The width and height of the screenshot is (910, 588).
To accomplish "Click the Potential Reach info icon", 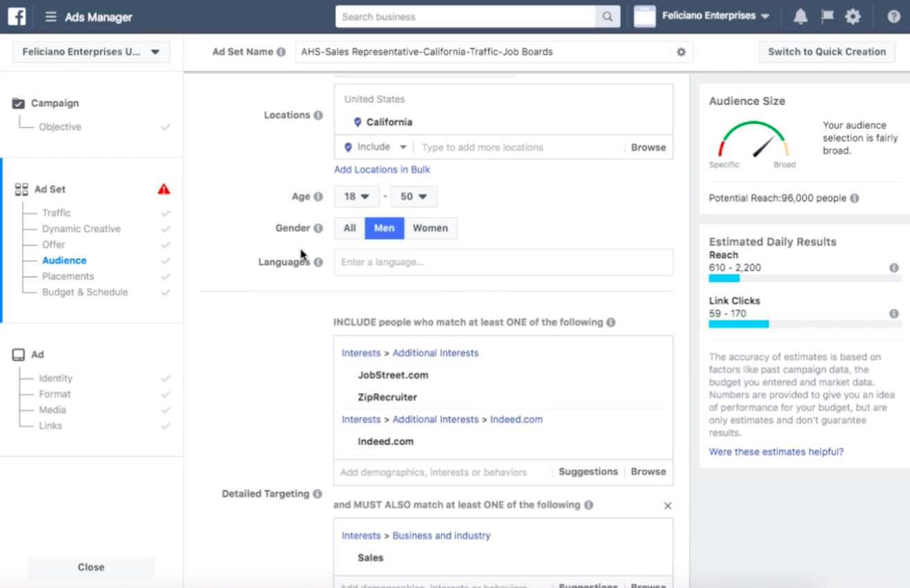I will pyautogui.click(x=855, y=198).
